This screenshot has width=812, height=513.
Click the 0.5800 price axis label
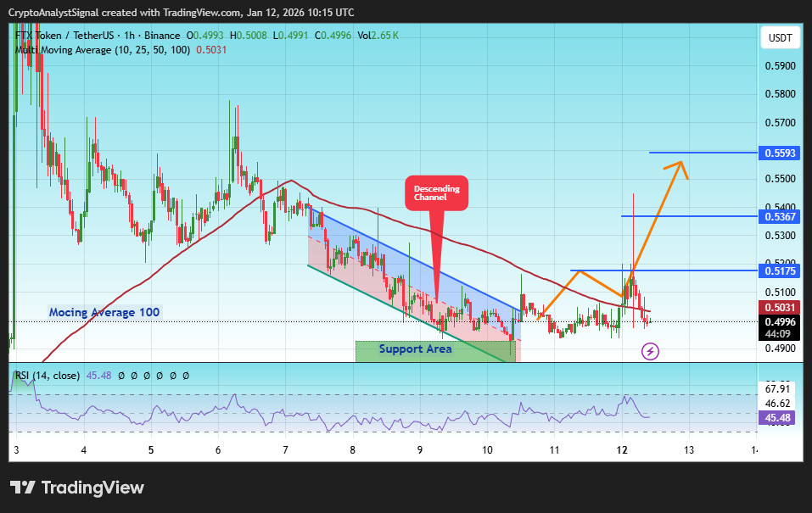pyautogui.click(x=780, y=94)
